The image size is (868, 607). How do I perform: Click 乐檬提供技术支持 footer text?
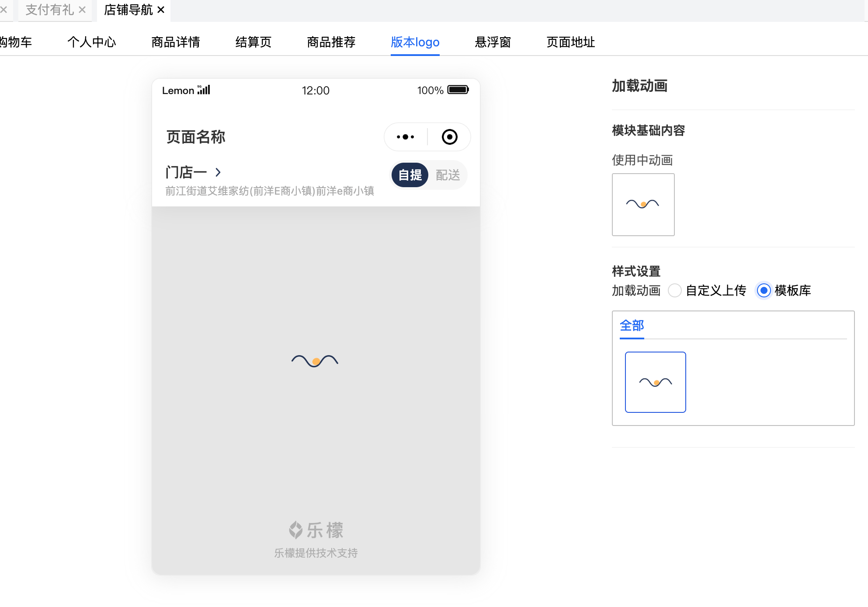[316, 553]
